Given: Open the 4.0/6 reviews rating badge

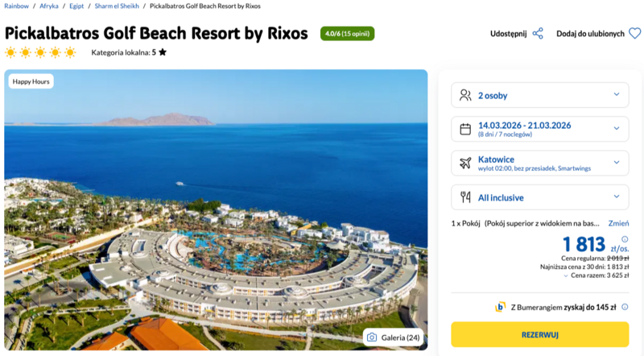Looking at the screenshot, I should point(347,34).
